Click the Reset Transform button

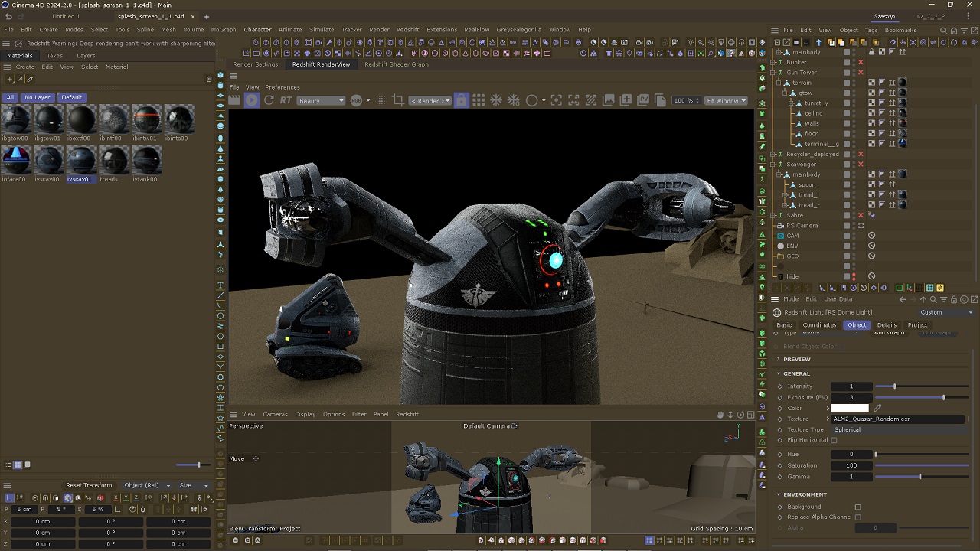pyautogui.click(x=89, y=485)
